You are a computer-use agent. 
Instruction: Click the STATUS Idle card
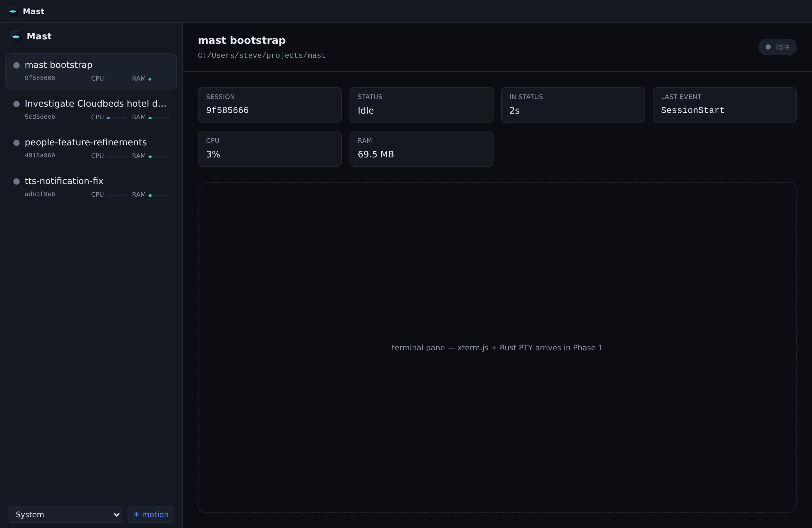[421, 105]
